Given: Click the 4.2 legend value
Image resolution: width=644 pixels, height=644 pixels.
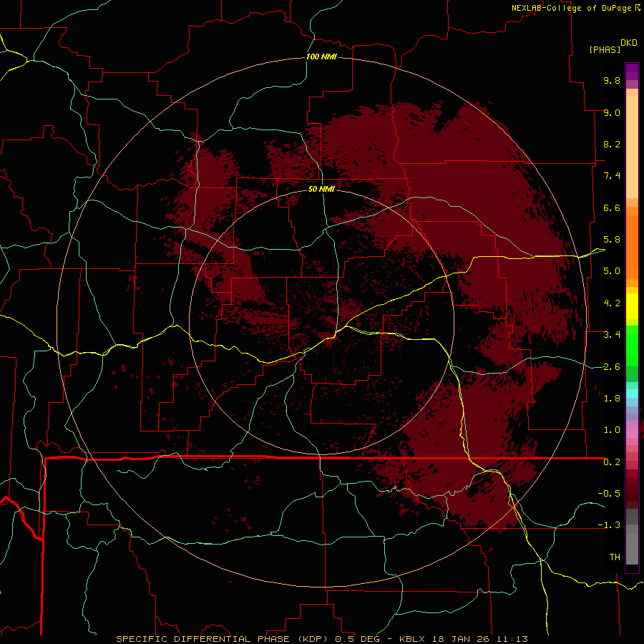Looking at the screenshot, I should (x=612, y=303).
